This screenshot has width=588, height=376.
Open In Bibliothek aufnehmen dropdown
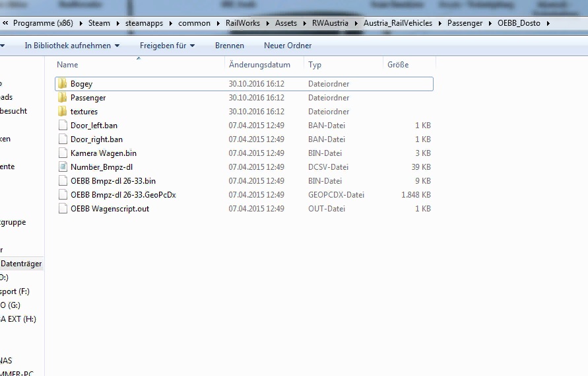72,46
